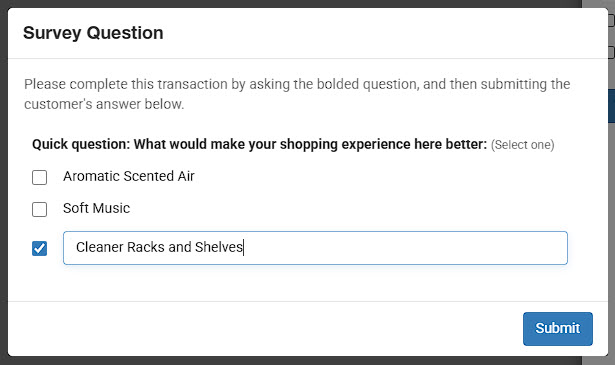Focus the Cleaner Racks and Shelves text field
Screen dimensions: 615x365
[x=315, y=248]
